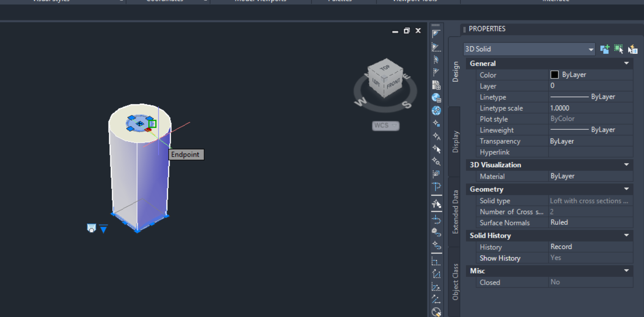
Task: Open the Toggle Value filter icon in Properties
Action: click(x=605, y=49)
